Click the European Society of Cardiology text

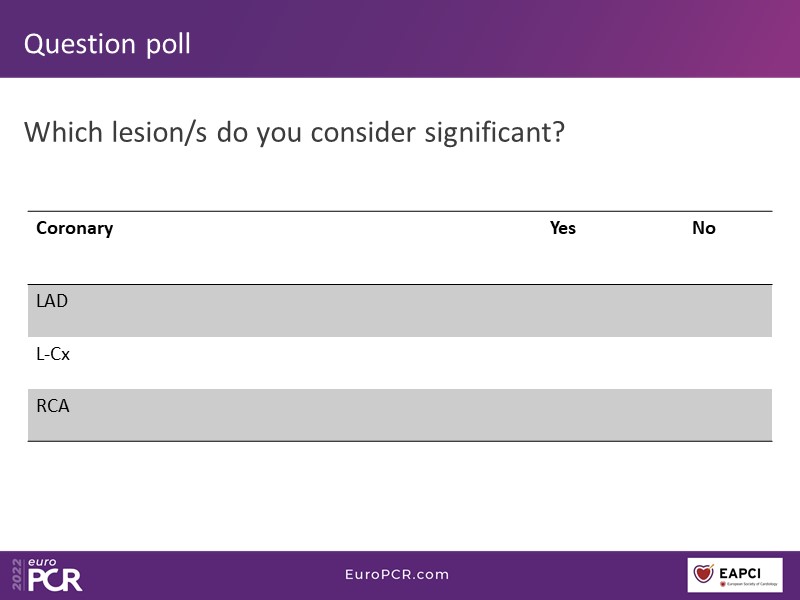[x=750, y=582]
